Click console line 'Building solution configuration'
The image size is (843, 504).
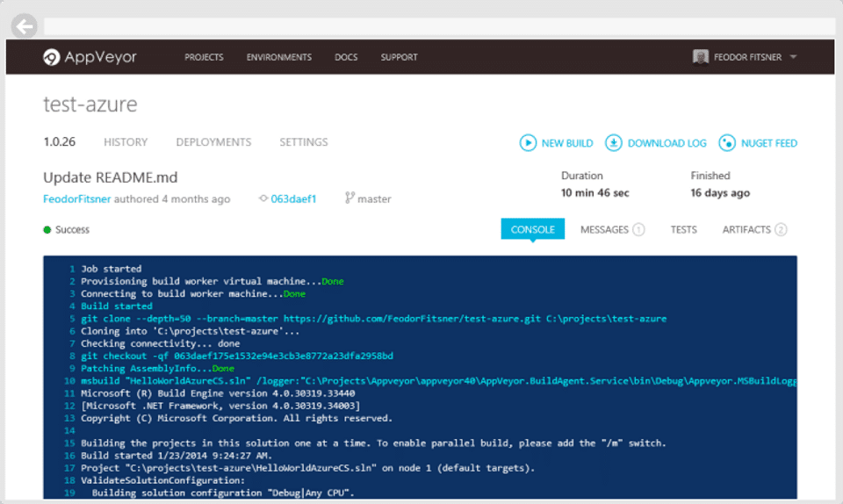click(x=223, y=493)
